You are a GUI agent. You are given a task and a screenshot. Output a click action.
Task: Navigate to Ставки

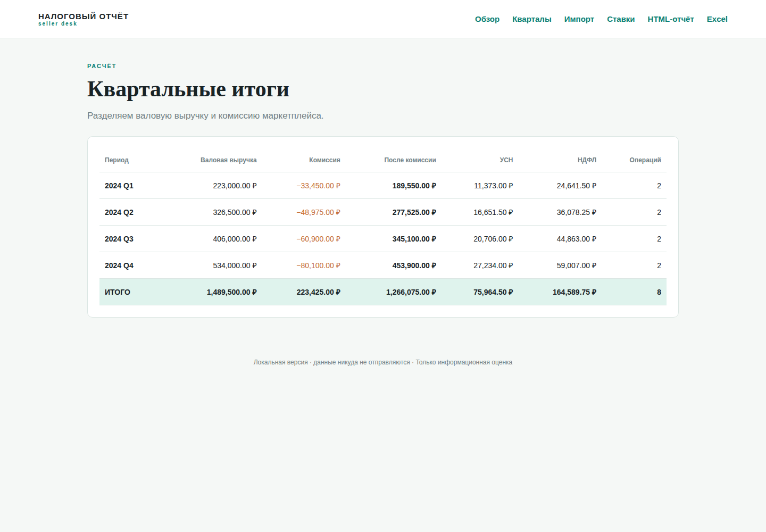tap(621, 19)
